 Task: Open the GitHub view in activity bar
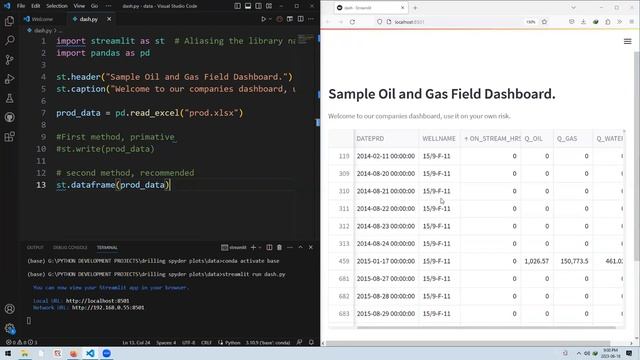point(9,117)
